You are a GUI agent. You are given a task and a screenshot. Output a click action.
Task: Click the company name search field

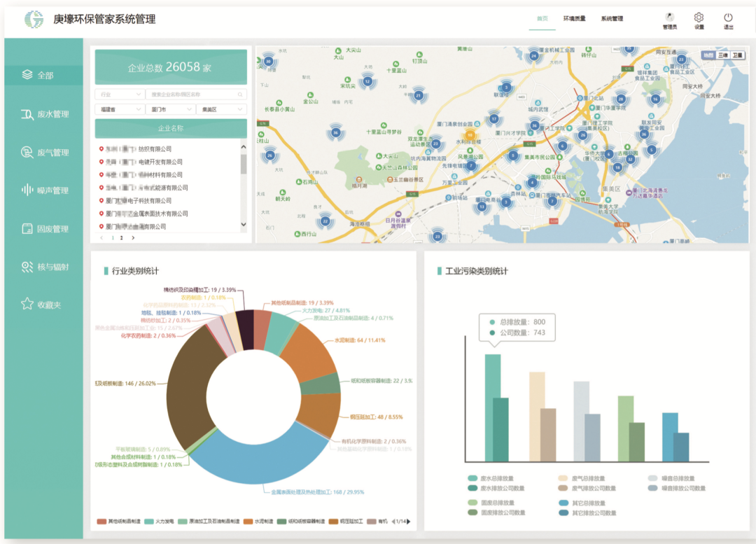[x=196, y=94]
